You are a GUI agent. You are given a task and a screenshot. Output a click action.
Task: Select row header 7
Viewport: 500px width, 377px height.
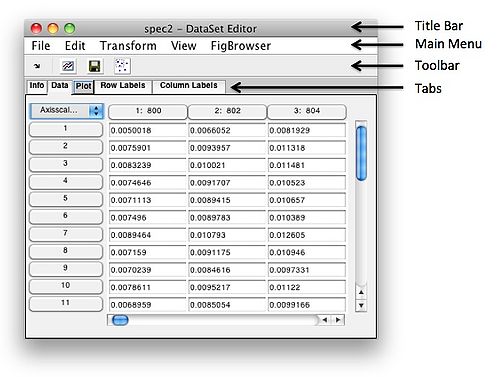[66, 234]
